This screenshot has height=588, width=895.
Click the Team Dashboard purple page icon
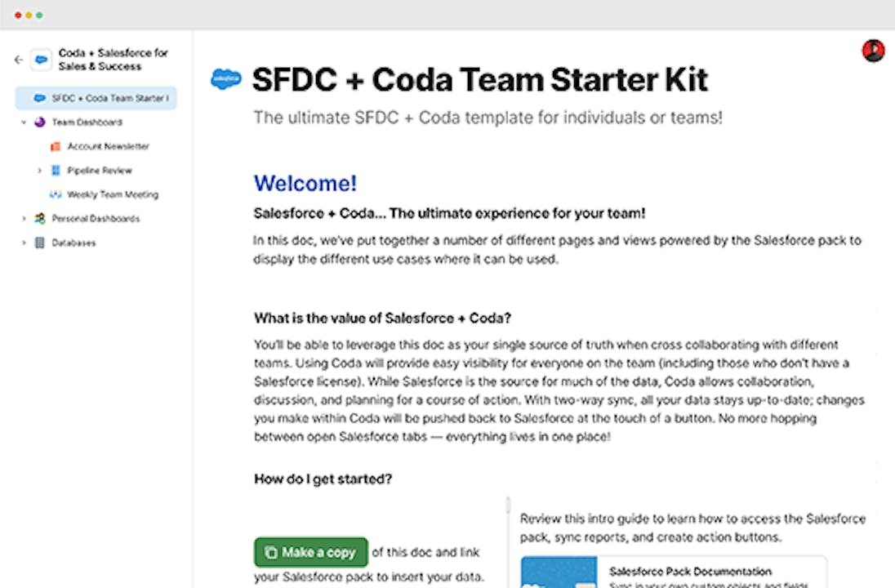40,122
